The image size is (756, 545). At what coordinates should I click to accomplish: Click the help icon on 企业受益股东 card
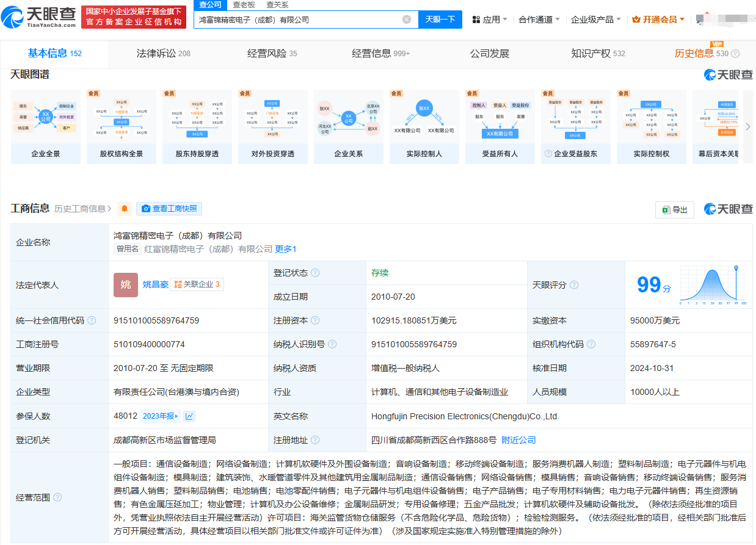[548, 154]
